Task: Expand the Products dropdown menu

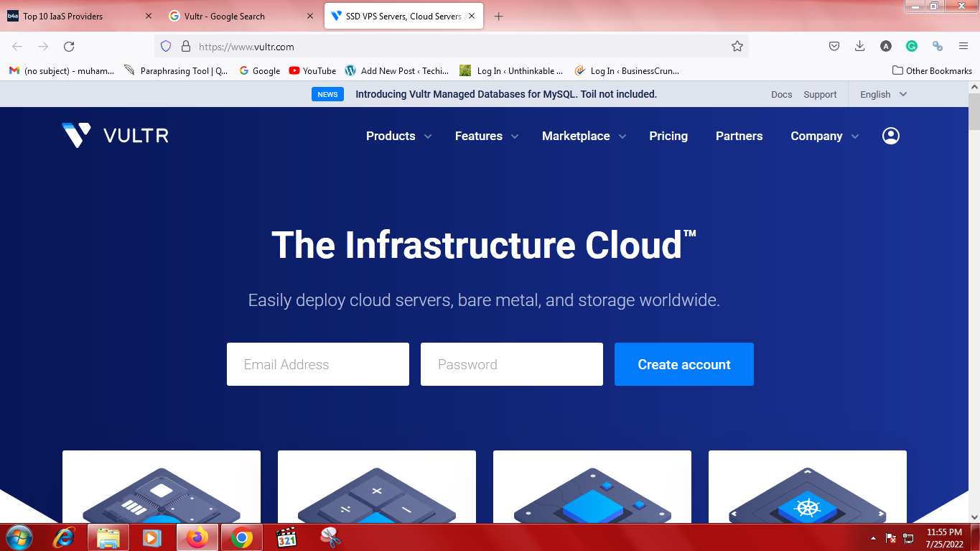Action: click(398, 136)
